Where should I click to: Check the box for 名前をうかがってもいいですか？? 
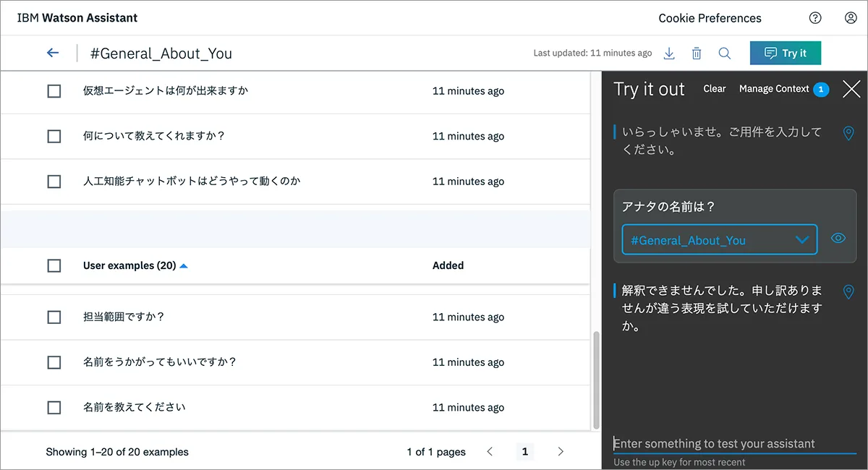click(x=54, y=362)
